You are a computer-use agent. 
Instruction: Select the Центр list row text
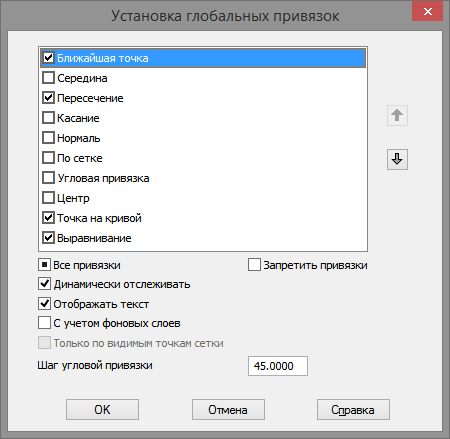pos(73,198)
